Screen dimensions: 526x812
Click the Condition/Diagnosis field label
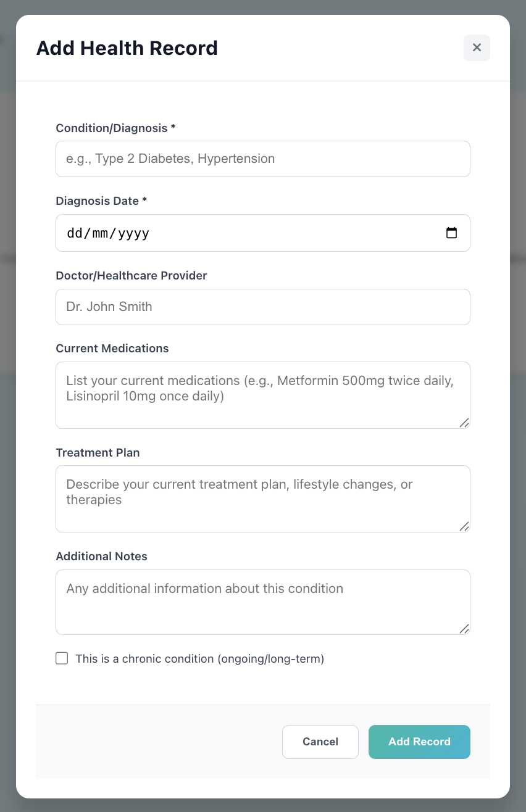(x=114, y=128)
